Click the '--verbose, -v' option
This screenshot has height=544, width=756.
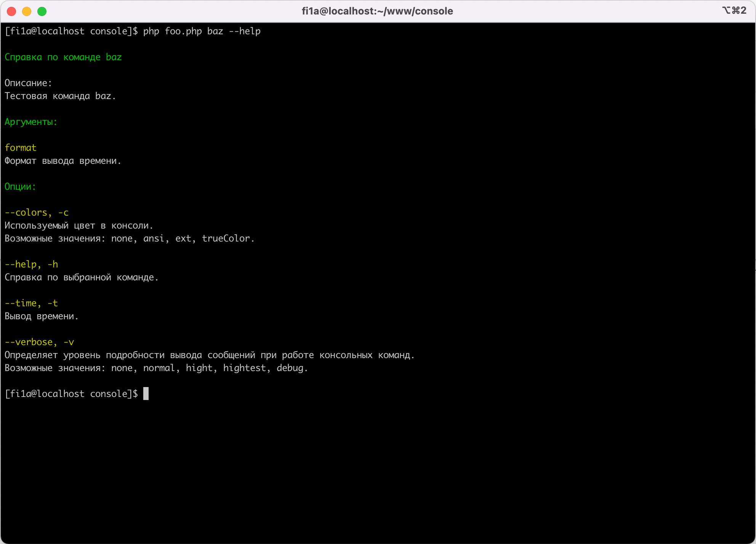[39, 342]
